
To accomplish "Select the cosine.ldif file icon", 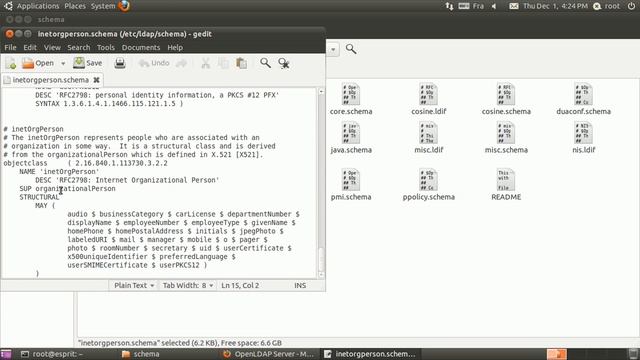I will 428,94.
